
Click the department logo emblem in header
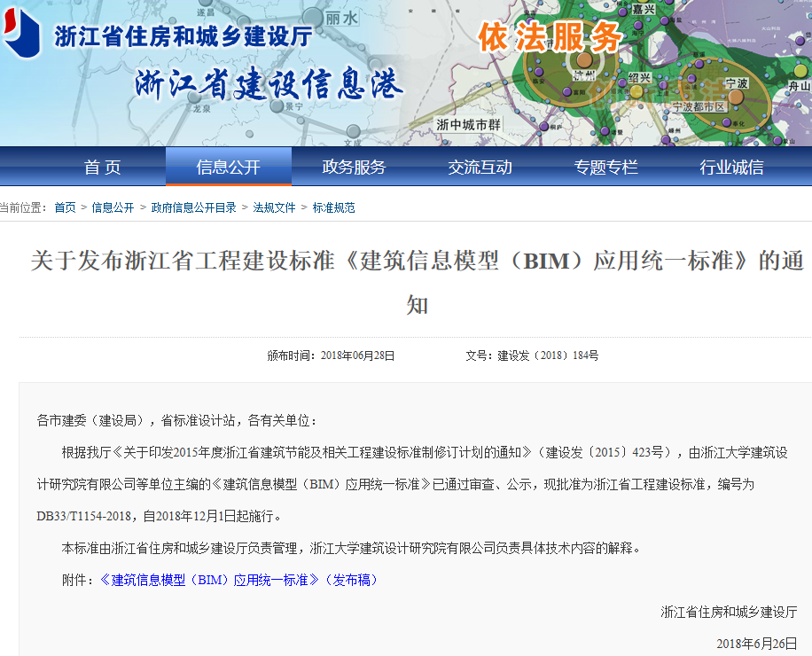pos(21,34)
